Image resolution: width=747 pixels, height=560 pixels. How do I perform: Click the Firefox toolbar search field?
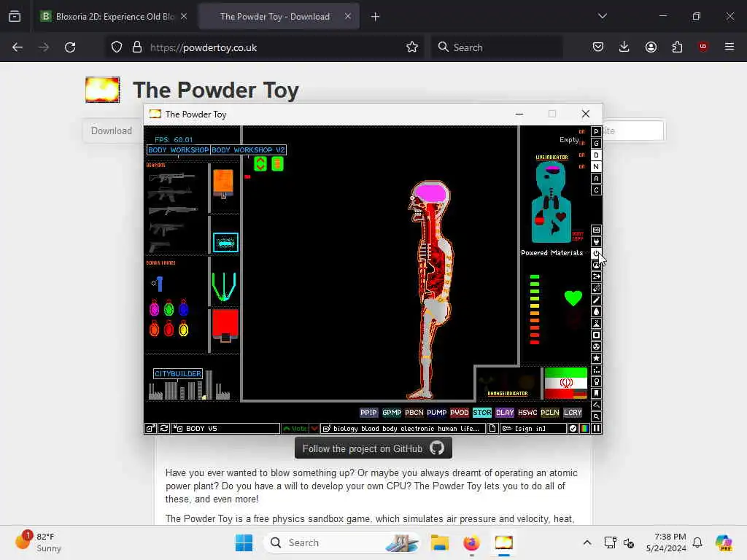point(497,47)
